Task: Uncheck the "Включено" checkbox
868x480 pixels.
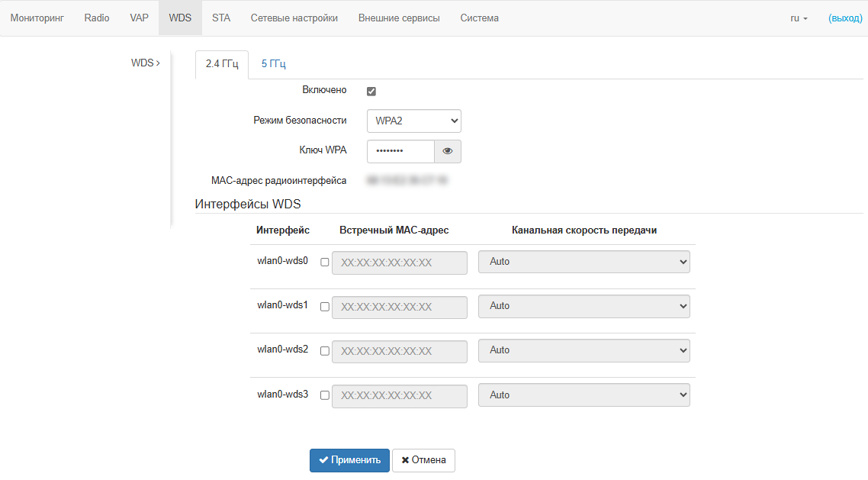Action: 371,92
